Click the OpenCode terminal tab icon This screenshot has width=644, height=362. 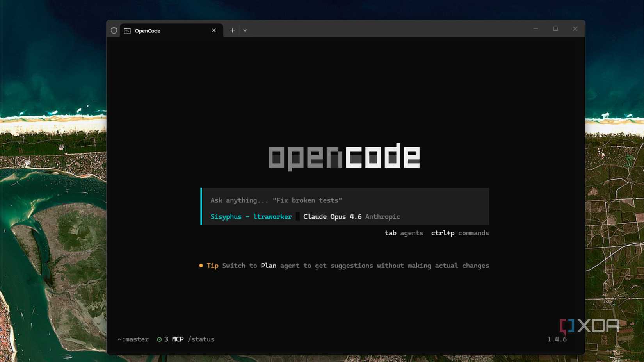[126, 30]
